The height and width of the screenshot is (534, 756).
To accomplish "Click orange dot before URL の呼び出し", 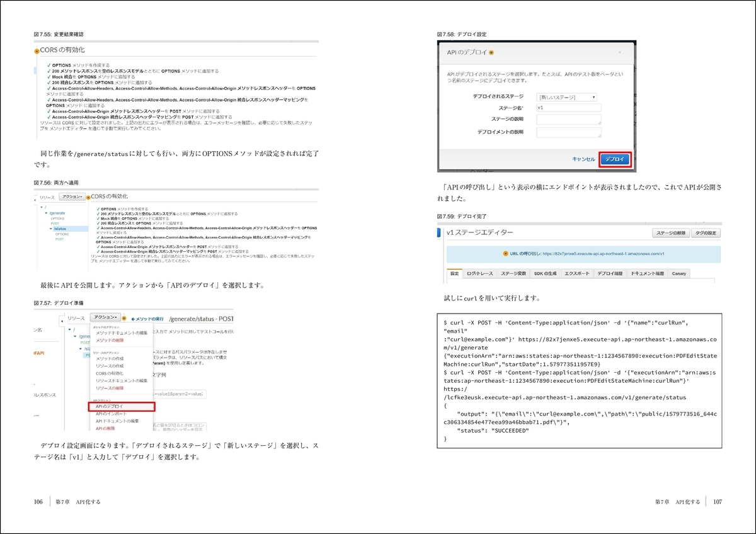I will click(505, 254).
